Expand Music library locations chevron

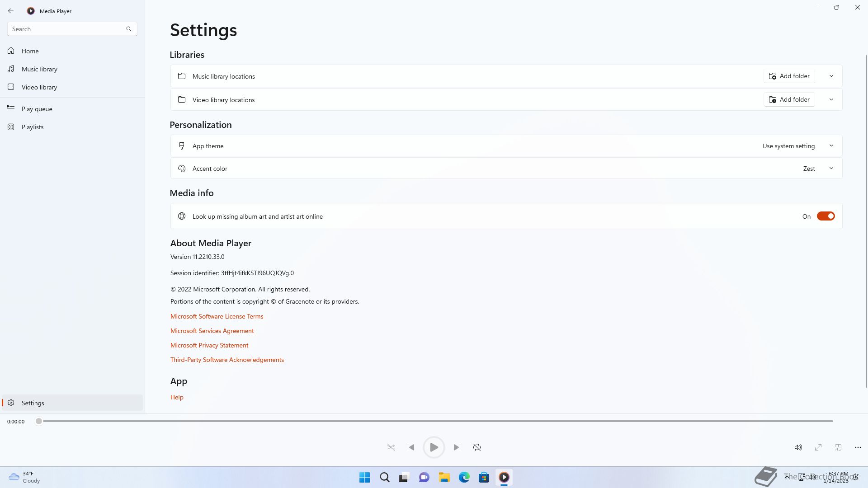[831, 76]
